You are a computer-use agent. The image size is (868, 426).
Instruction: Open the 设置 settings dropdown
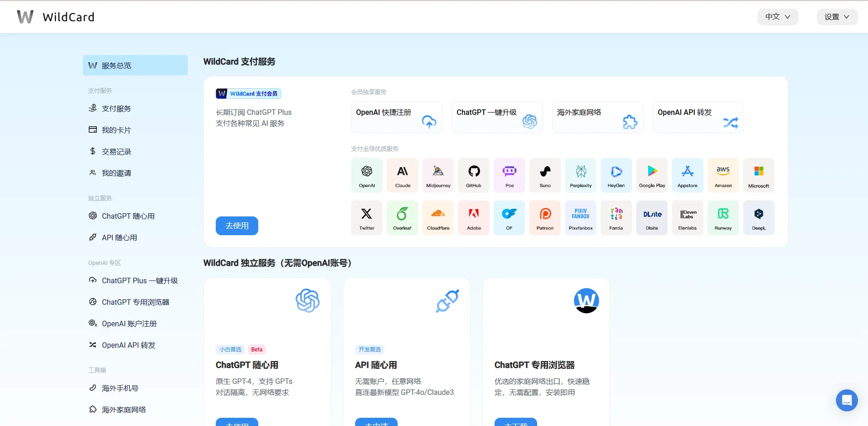click(x=837, y=17)
